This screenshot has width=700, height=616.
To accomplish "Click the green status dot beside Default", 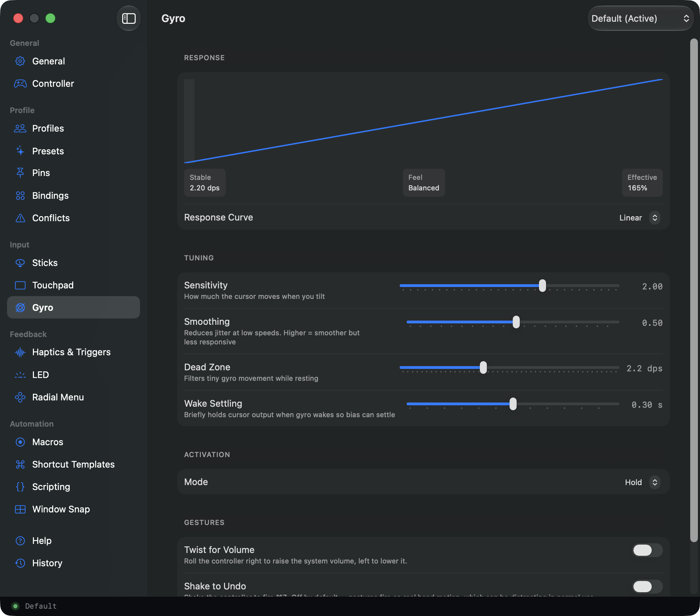I will point(15,606).
